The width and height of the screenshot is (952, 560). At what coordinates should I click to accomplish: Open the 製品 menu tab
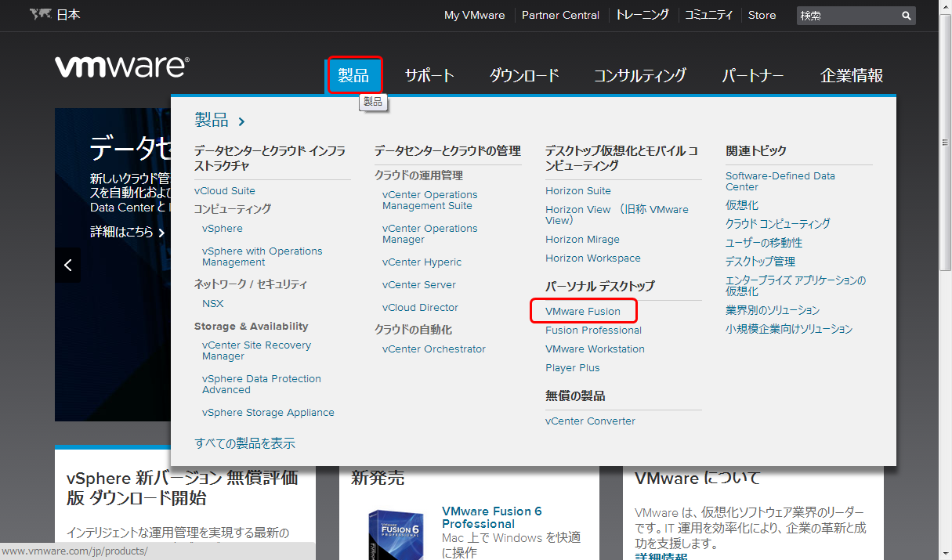point(354,75)
